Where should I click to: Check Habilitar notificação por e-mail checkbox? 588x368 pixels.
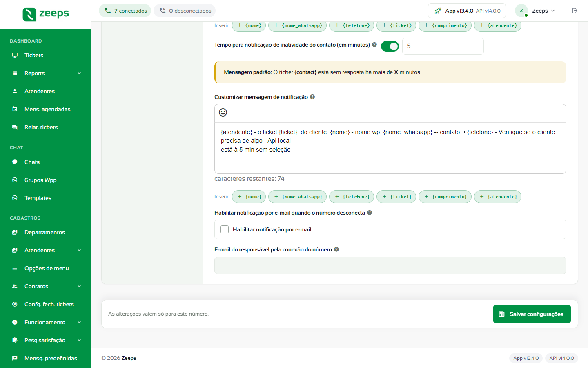click(225, 229)
